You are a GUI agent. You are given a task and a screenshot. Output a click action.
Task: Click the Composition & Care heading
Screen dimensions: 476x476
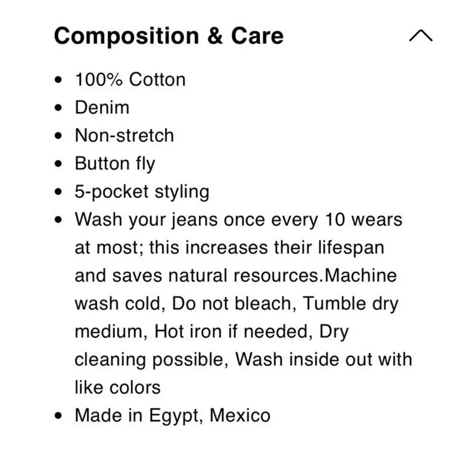point(169,36)
